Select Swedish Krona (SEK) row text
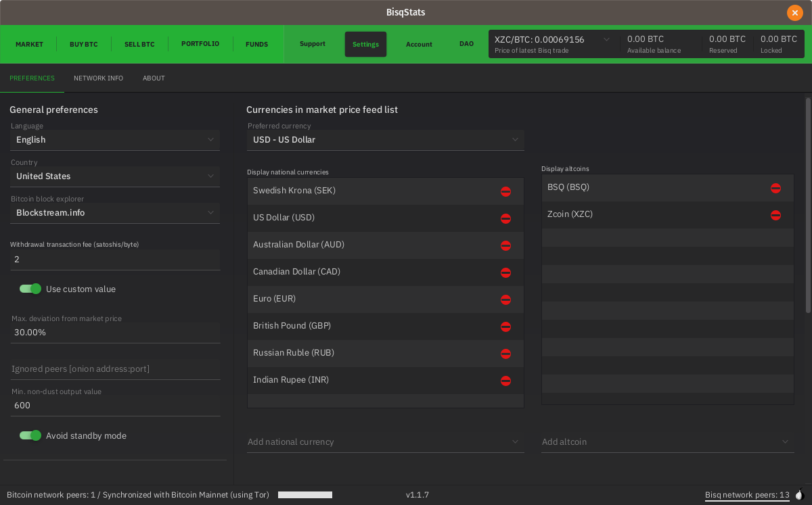Image resolution: width=812 pixels, height=505 pixels. (x=294, y=191)
